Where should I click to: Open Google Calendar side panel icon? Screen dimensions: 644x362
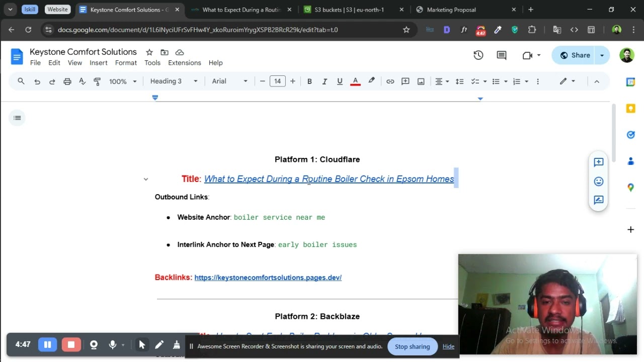(x=630, y=82)
